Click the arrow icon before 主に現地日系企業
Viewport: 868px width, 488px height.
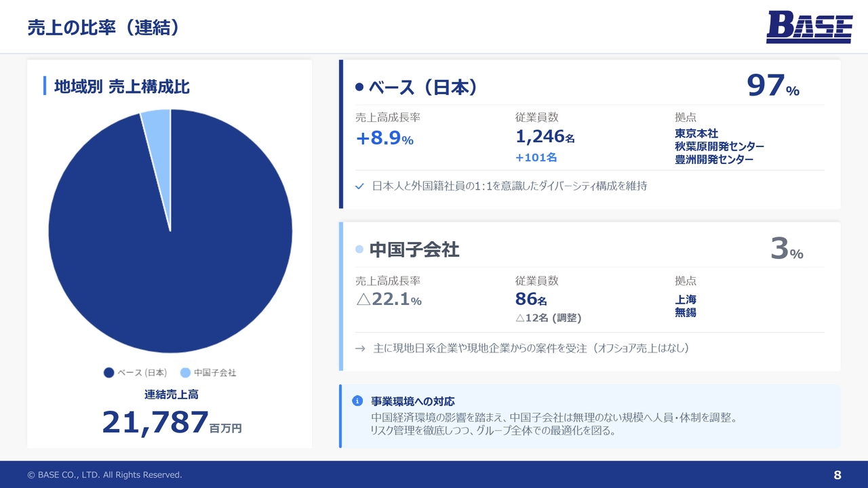pyautogui.click(x=360, y=348)
